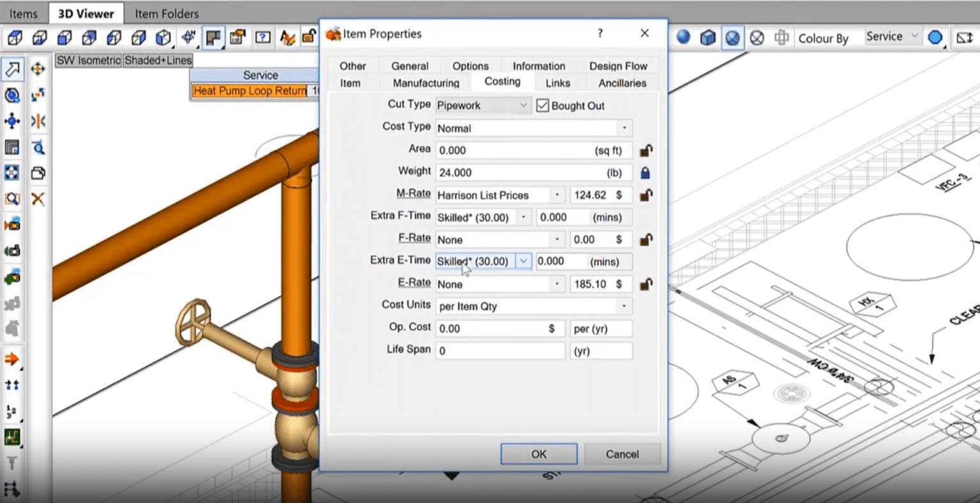The height and width of the screenshot is (503, 980).
Task: Uncheck the Bought Out checkbox
Action: (543, 105)
